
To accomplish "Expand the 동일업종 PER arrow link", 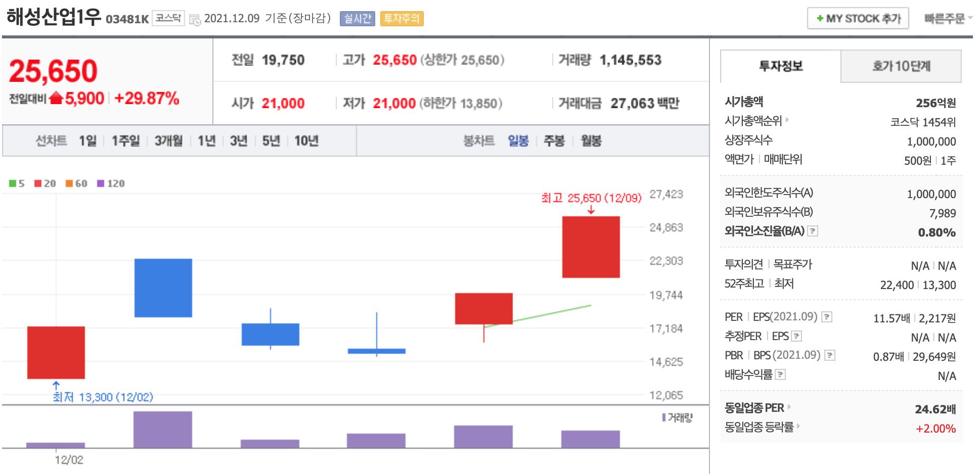I will 789,407.
